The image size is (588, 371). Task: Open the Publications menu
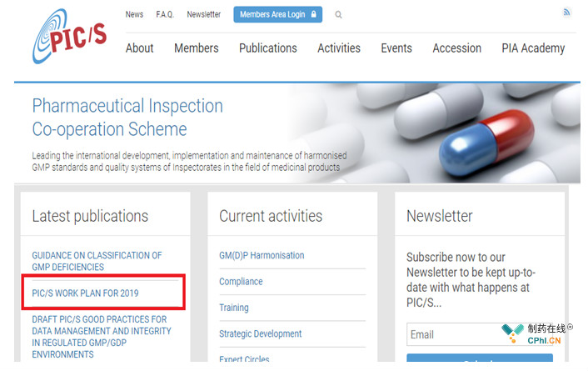click(x=267, y=48)
